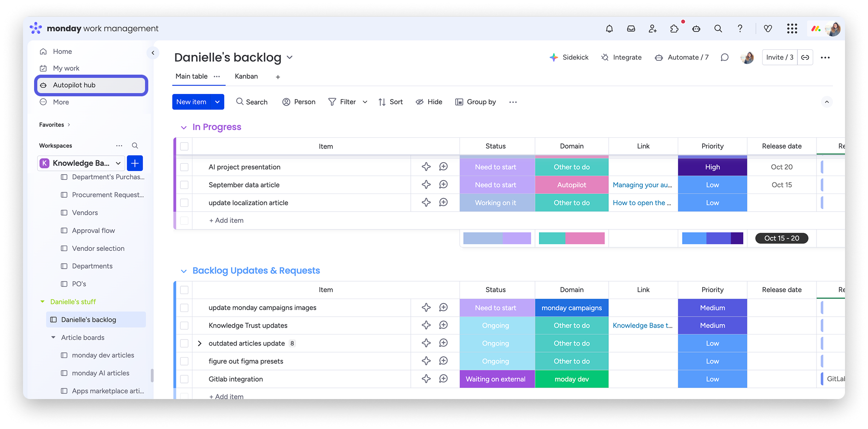
Task: Open Sidekick AI assistant
Action: click(x=569, y=57)
